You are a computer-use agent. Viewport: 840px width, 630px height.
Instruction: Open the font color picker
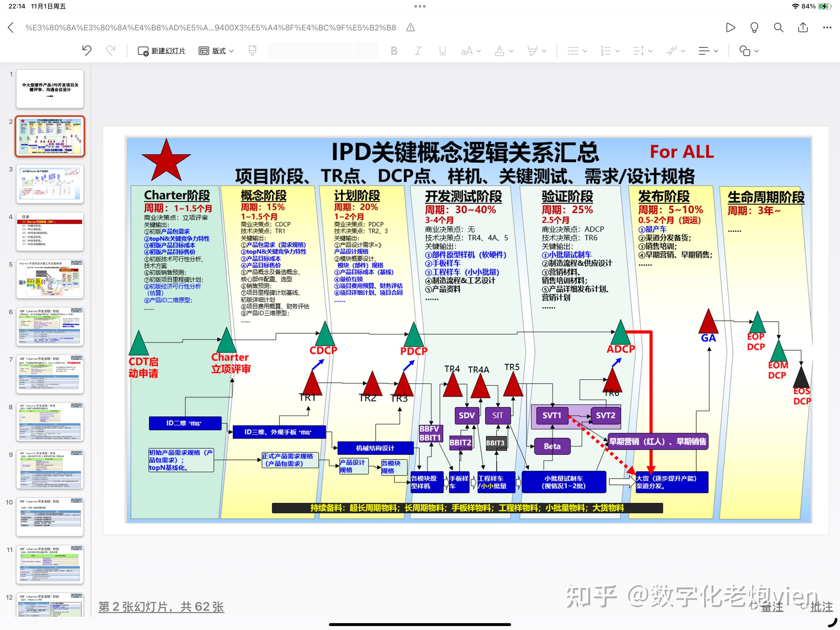point(503,50)
